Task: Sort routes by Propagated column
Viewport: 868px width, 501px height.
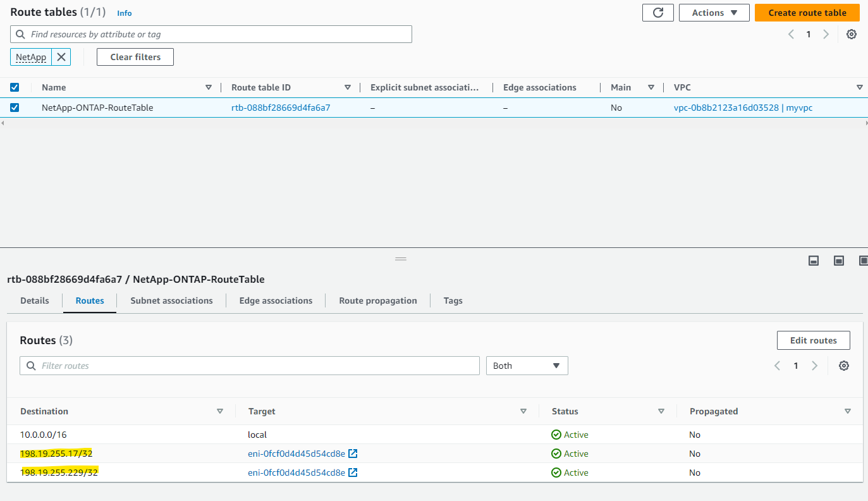Action: (x=848, y=411)
